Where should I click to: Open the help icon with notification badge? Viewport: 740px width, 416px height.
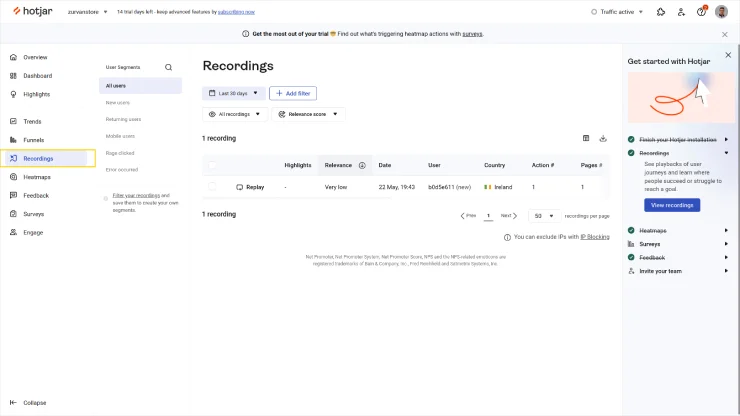pyautogui.click(x=701, y=11)
